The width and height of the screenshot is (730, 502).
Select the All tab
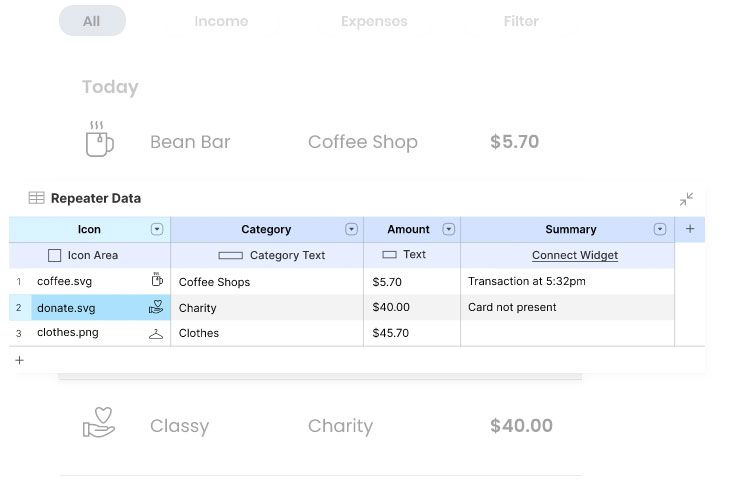point(92,21)
